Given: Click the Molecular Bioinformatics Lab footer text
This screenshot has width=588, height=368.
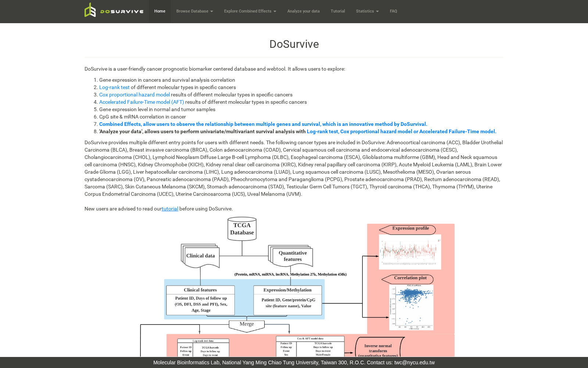Looking at the screenshot, I should point(186,362).
